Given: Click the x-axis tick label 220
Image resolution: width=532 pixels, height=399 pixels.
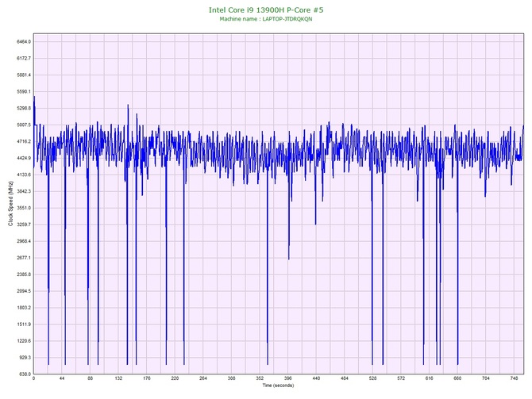Looking at the screenshot, I should click(x=175, y=378).
